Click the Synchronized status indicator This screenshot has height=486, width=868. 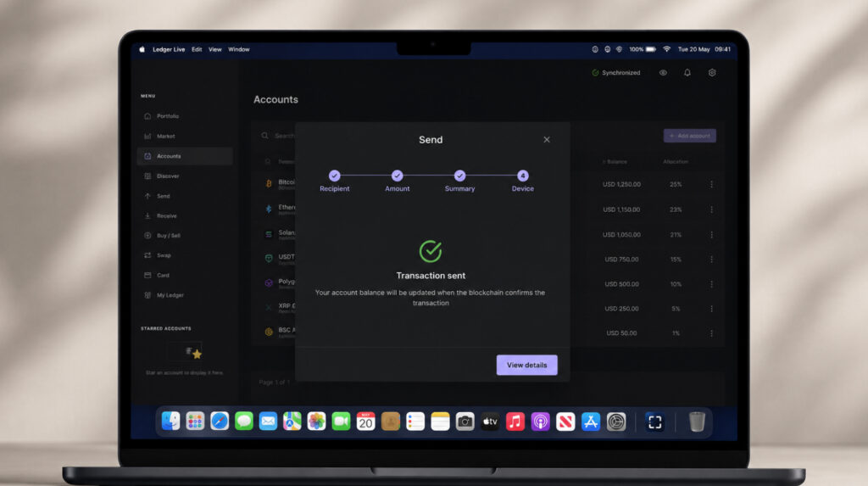(616, 73)
